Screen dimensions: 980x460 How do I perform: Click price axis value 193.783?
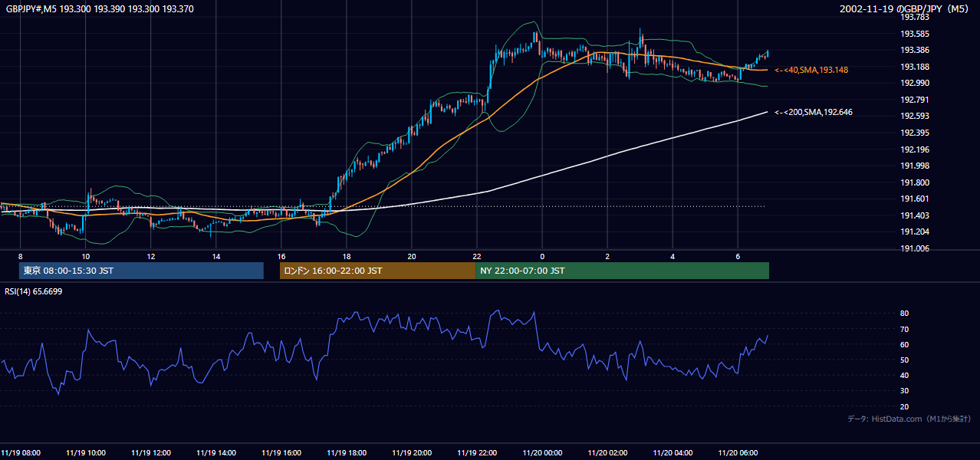pos(914,17)
